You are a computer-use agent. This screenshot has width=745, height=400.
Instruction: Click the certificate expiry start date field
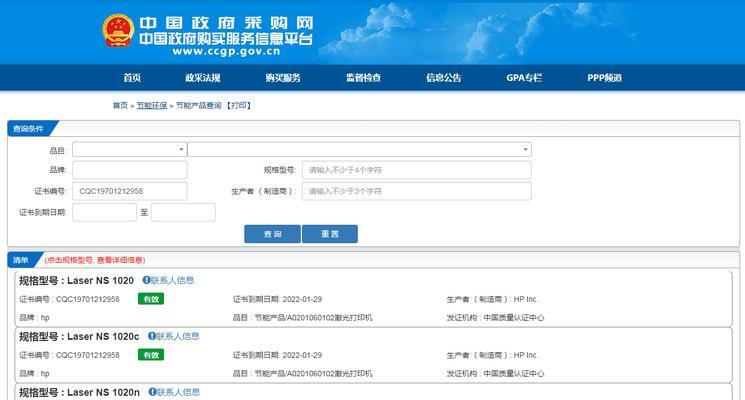click(x=105, y=212)
